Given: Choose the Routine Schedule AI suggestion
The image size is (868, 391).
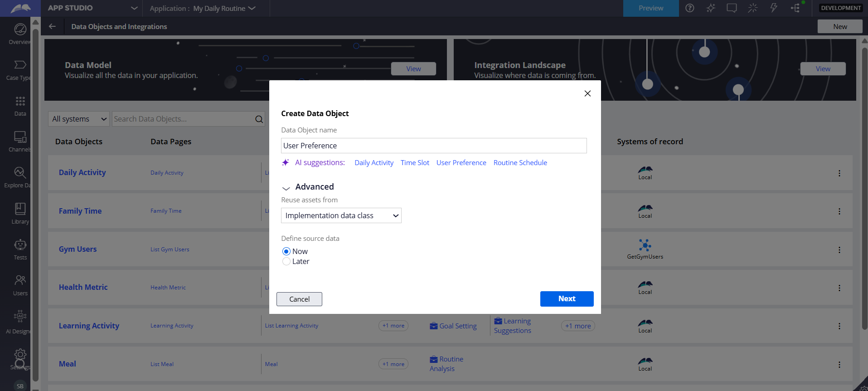Looking at the screenshot, I should (x=520, y=163).
